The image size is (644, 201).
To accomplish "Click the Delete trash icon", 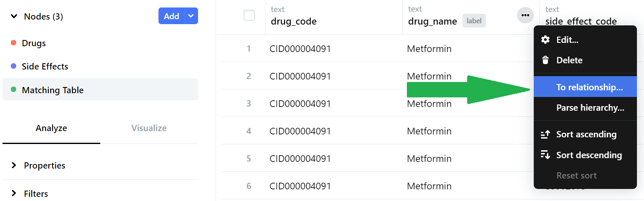I will click(545, 60).
